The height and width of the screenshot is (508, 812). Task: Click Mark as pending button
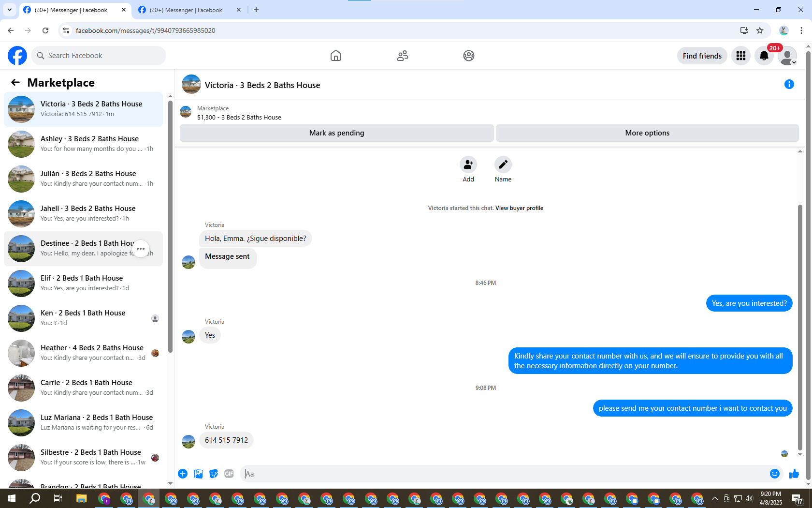coord(337,133)
